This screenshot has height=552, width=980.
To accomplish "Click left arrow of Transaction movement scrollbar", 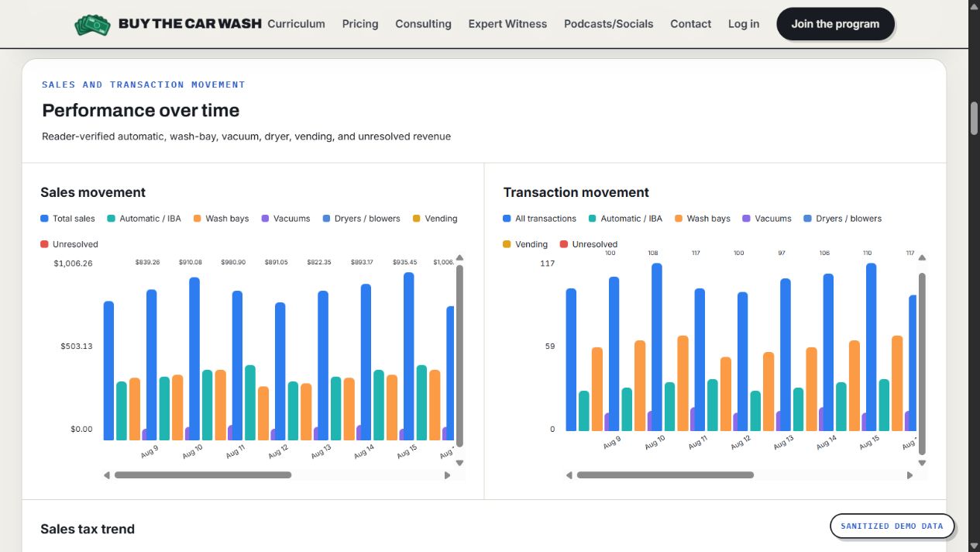I will point(569,475).
